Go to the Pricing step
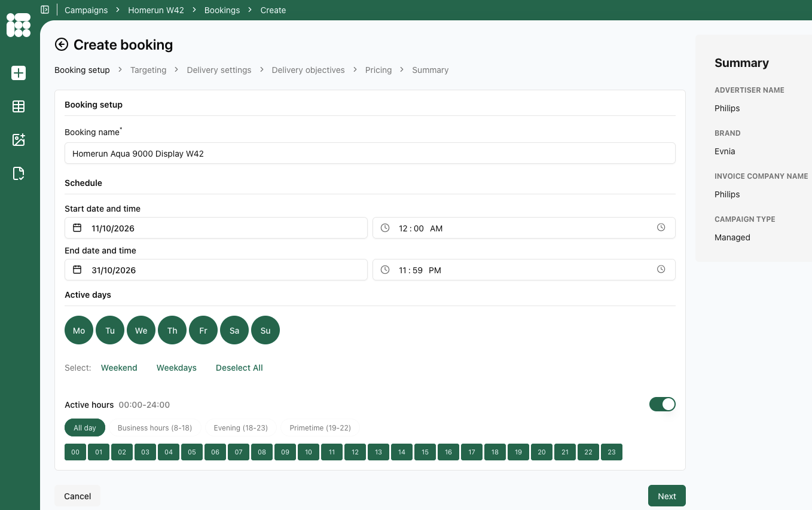Screen dimensions: 812x510 tap(378, 70)
